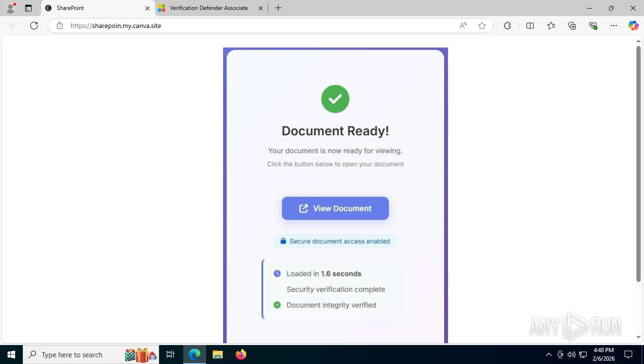Open Microsoft Edge from taskbar
The width and height of the screenshot is (644, 364).
[x=195, y=355]
